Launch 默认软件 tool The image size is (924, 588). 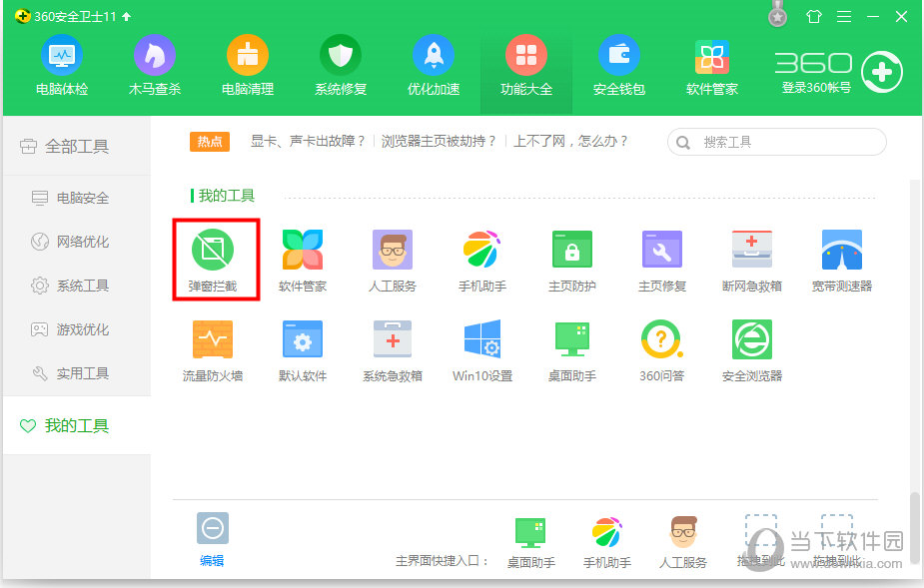click(303, 350)
